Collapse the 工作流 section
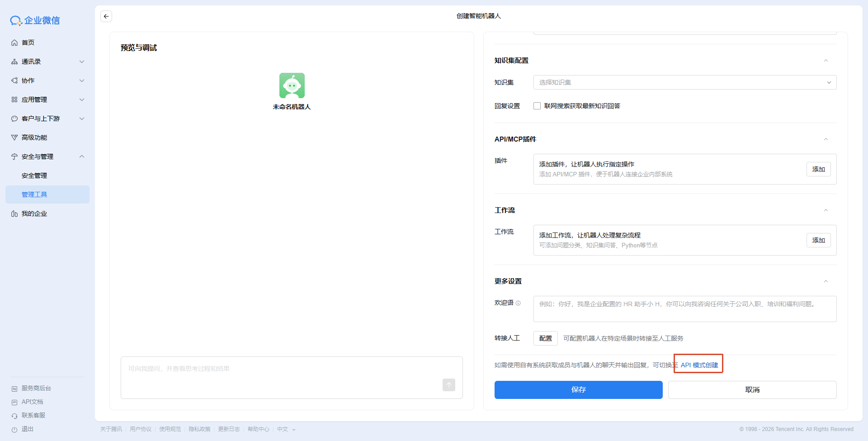 (826, 210)
